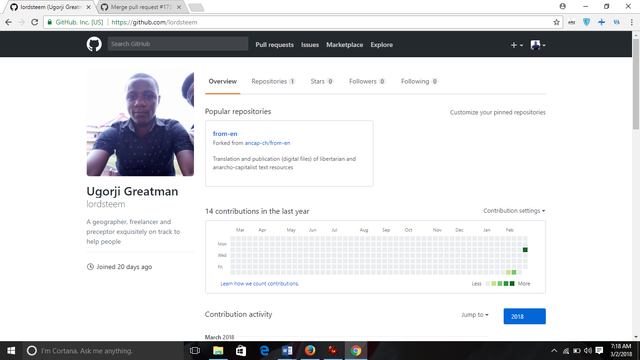The image size is (640, 360).
Task: Click the taskbar clock showing 7:18 AM
Action: click(x=621, y=350)
